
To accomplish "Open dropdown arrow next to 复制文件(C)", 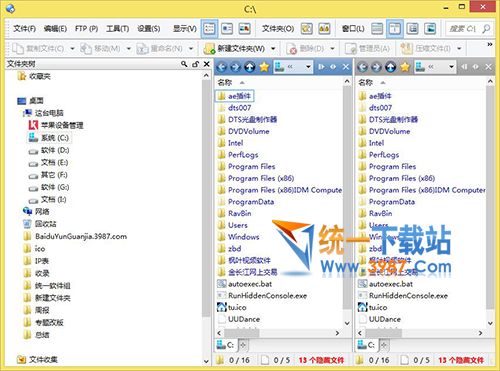I will [72, 49].
